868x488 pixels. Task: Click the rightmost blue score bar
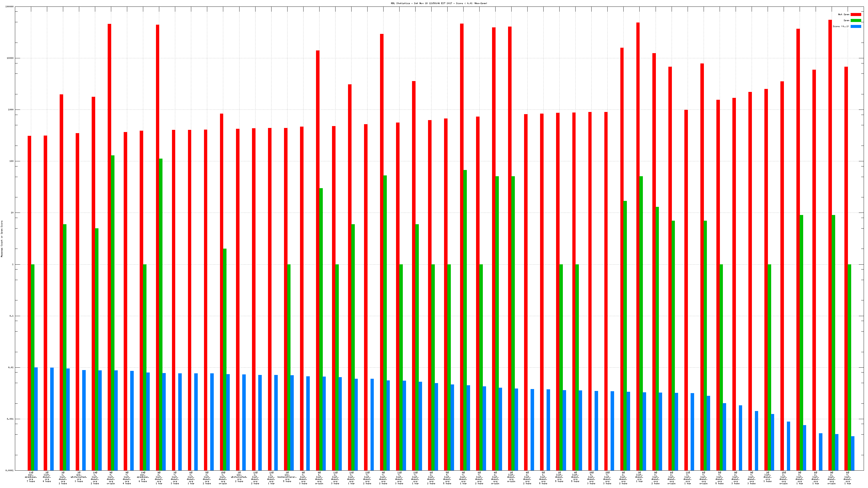pos(853,453)
